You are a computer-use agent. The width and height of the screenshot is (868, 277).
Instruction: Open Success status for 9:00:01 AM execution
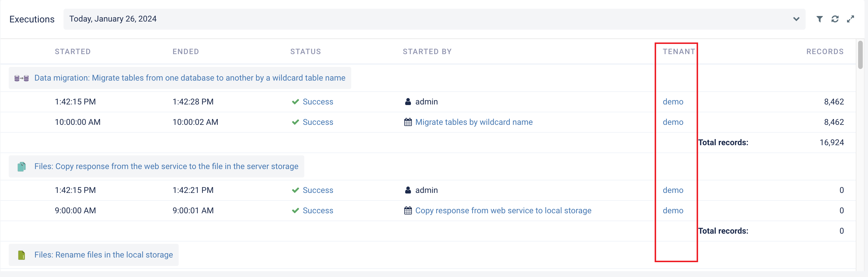point(318,211)
